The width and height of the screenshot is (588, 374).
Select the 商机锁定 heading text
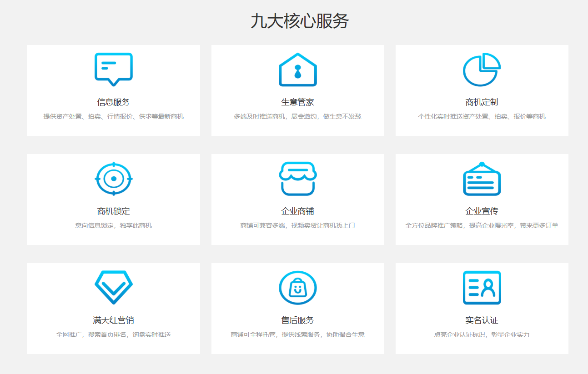pyautogui.click(x=113, y=211)
